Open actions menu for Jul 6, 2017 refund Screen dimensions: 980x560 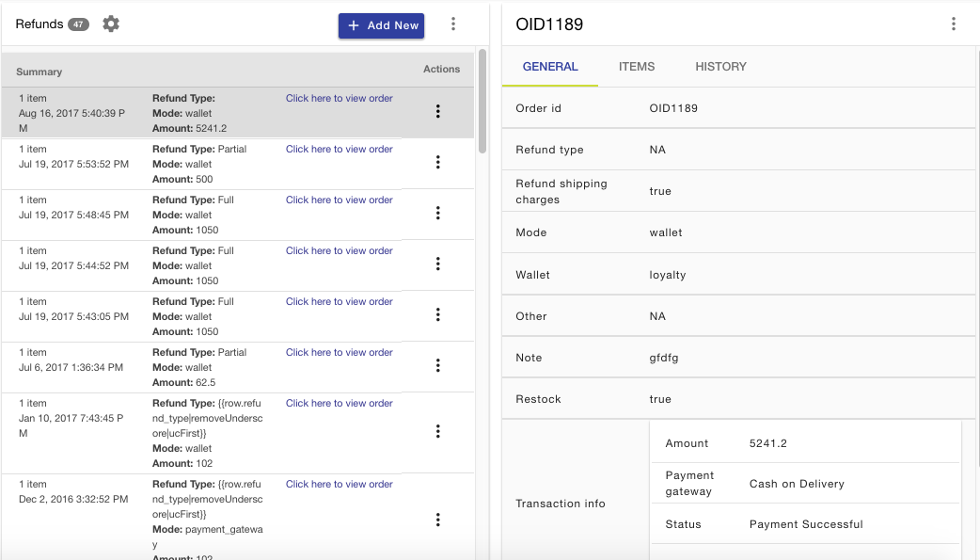pyautogui.click(x=438, y=365)
